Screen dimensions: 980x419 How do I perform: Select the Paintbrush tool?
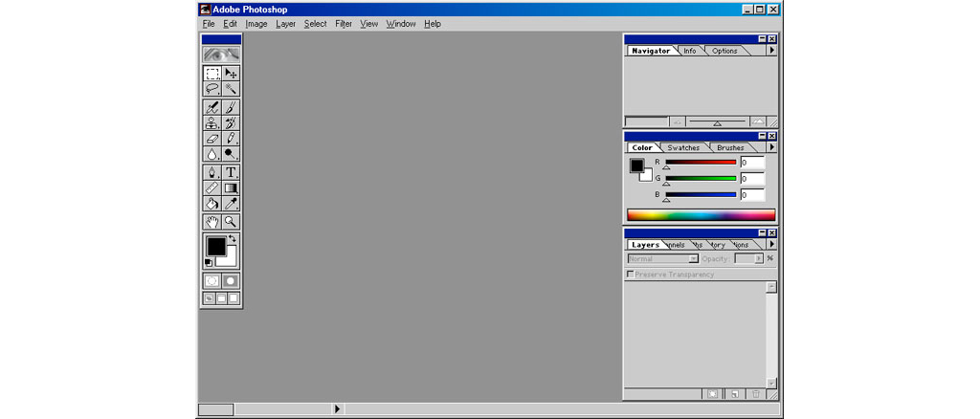[x=231, y=107]
